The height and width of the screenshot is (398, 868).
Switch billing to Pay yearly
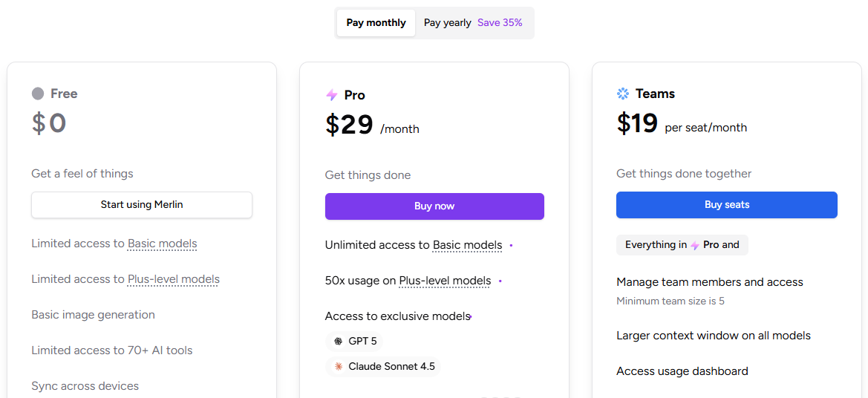click(x=447, y=23)
